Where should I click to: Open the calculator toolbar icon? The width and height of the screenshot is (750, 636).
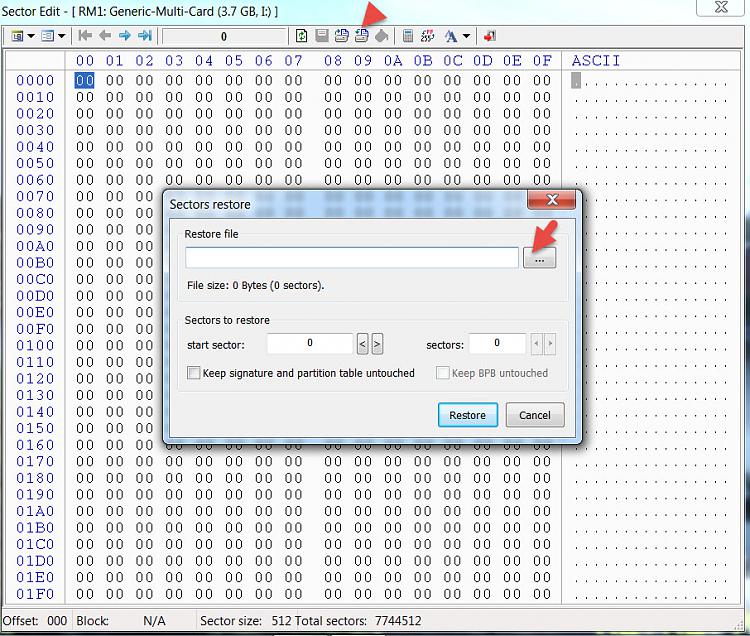click(x=408, y=36)
